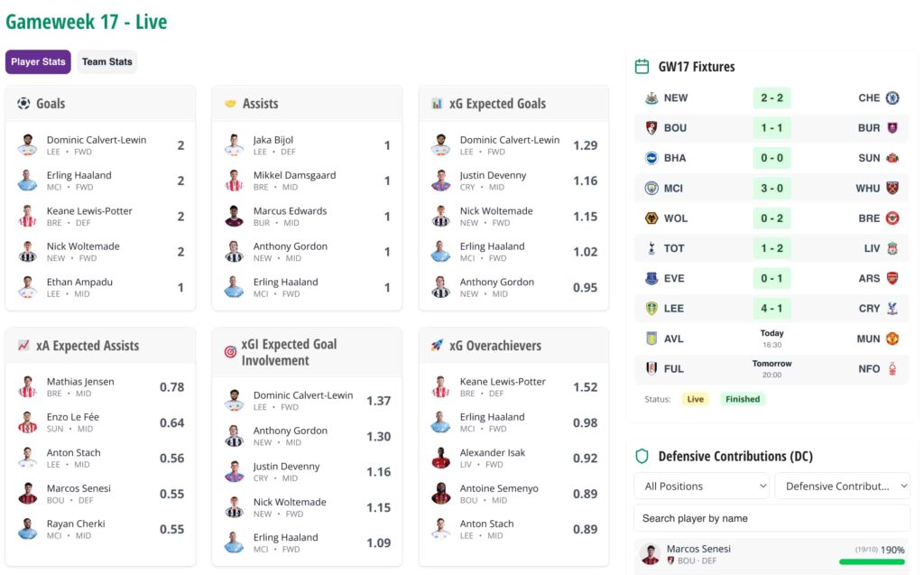Click the xGI target icon
Screen dimensions: 924x575
pyautogui.click(x=230, y=352)
